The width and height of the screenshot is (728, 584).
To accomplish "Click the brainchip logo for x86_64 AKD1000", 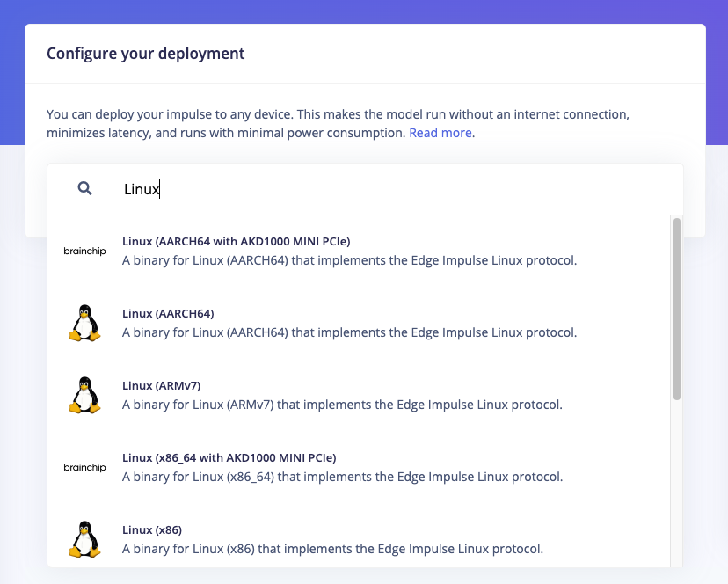I will point(84,467).
